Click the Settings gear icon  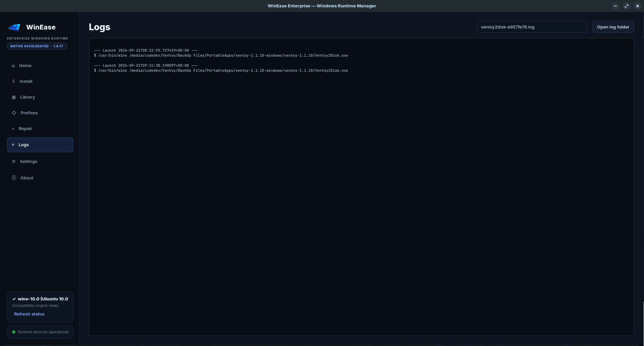[x=14, y=162]
